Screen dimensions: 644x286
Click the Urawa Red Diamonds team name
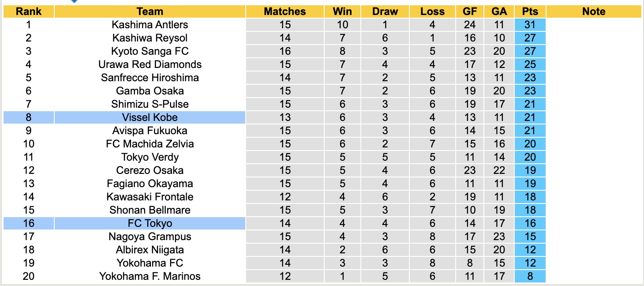click(x=150, y=64)
